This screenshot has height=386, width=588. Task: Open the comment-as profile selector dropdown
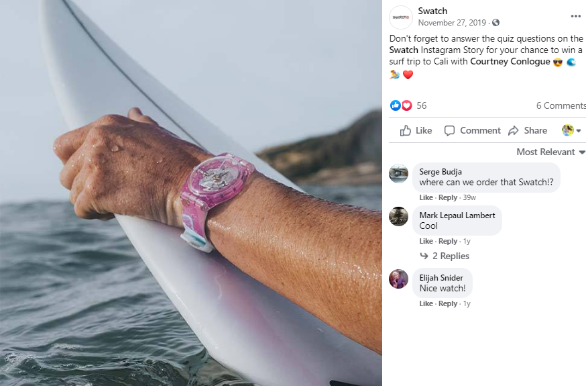tap(571, 130)
